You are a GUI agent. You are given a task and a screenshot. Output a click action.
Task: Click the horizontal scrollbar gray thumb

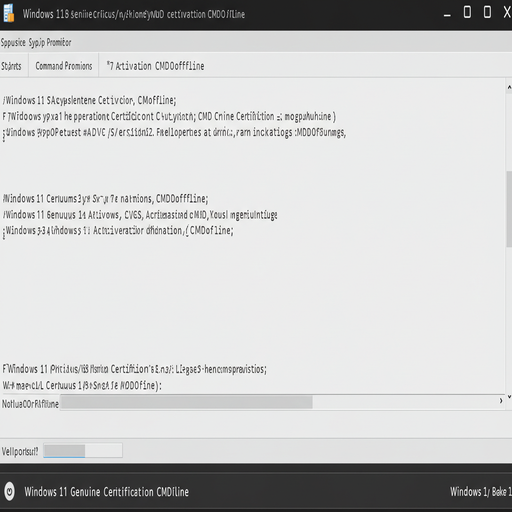click(x=186, y=402)
